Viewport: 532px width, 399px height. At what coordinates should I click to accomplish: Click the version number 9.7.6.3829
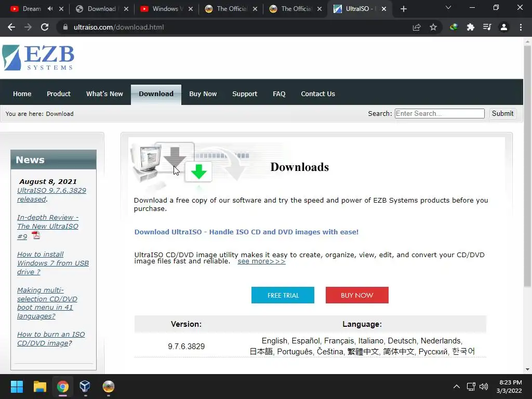(187, 347)
